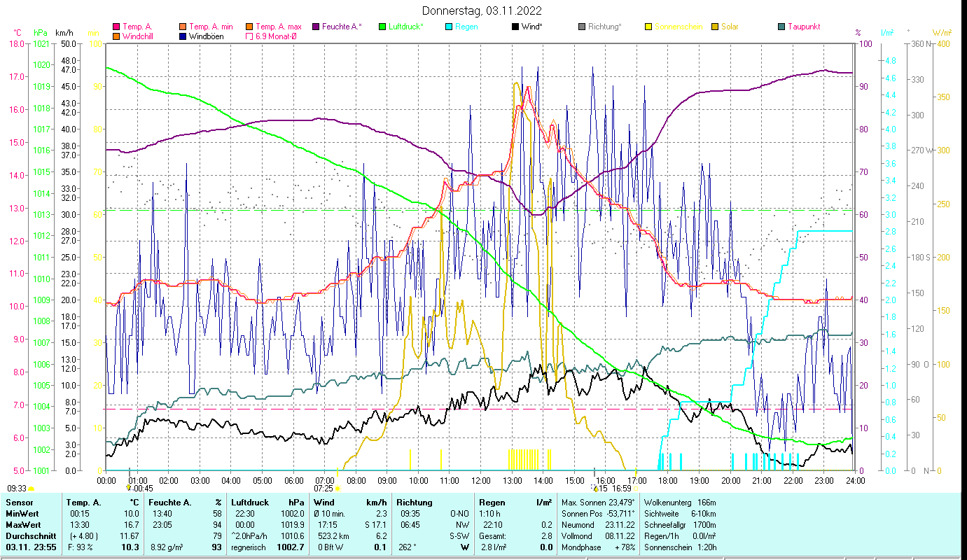967x560 pixels.
Task: Click the purple Feuchte A.* legend swatch
Action: point(316,27)
